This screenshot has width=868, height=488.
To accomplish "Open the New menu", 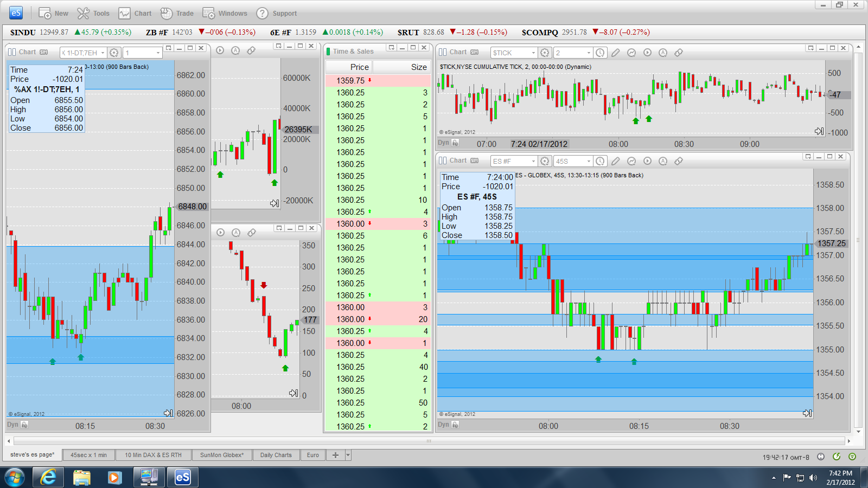I will pyautogui.click(x=53, y=13).
